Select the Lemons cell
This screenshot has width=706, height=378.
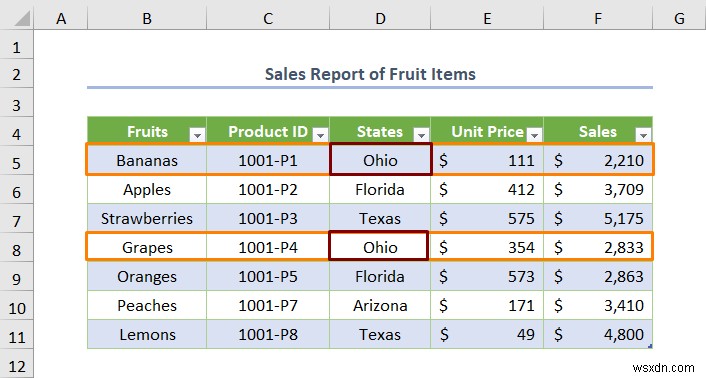(147, 334)
